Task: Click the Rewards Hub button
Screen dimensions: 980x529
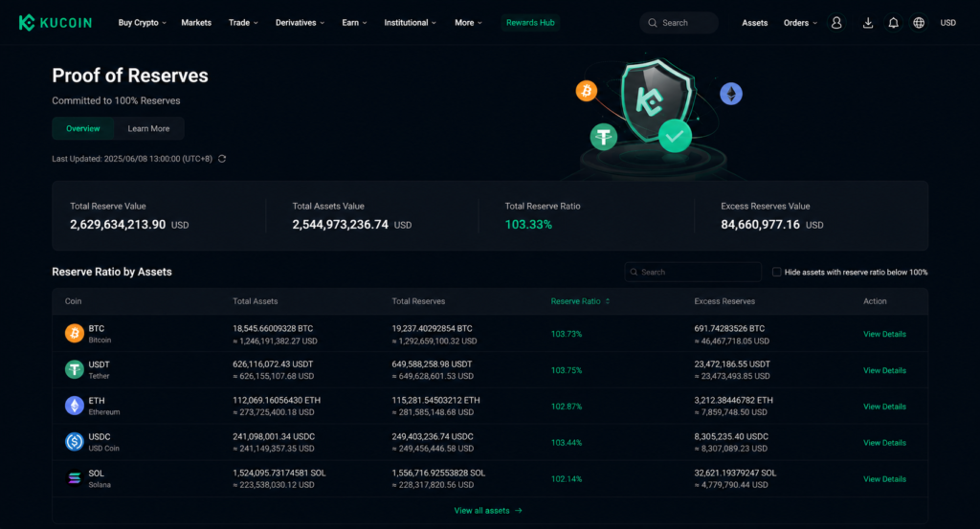Action: coord(530,23)
